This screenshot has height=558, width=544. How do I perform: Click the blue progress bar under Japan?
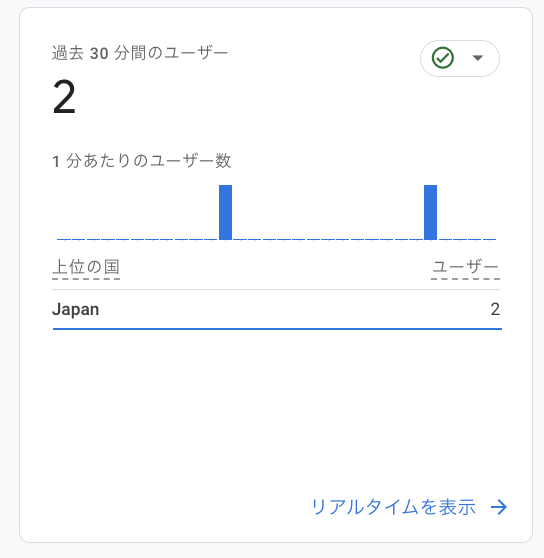[277, 329]
